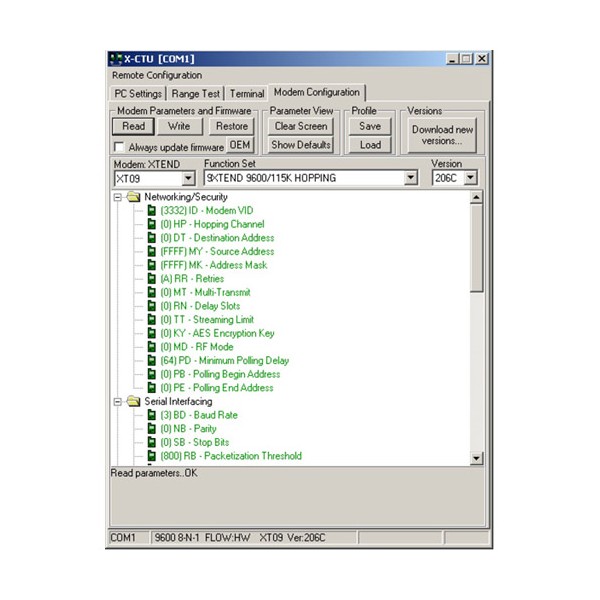Click the icon beside HP - Hopping Channel
This screenshot has height=600, width=600.
152,224
